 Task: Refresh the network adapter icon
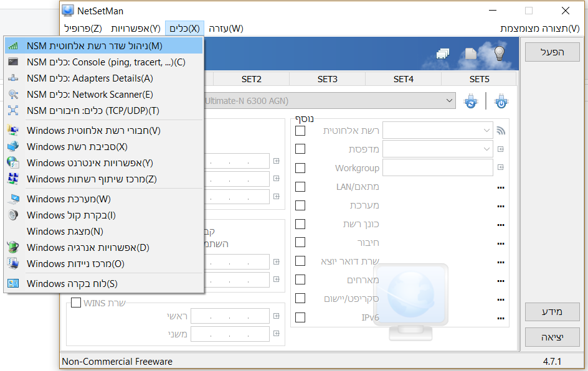tap(471, 101)
